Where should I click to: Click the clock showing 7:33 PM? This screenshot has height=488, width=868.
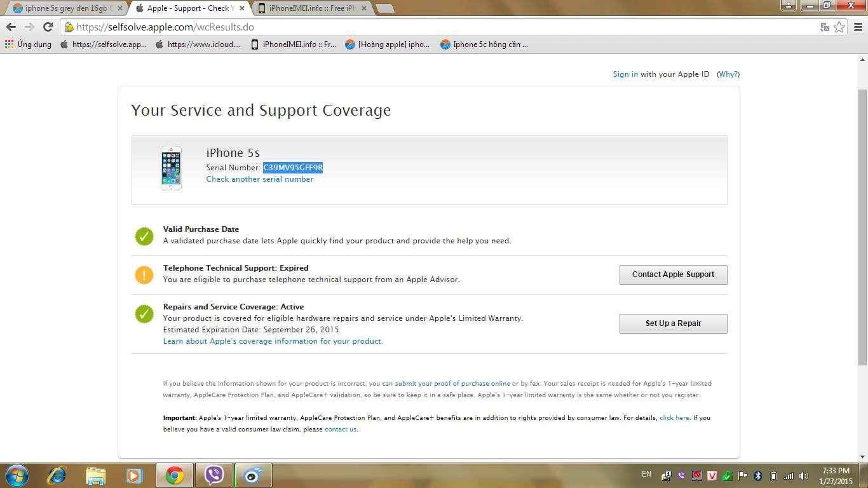tap(836, 471)
